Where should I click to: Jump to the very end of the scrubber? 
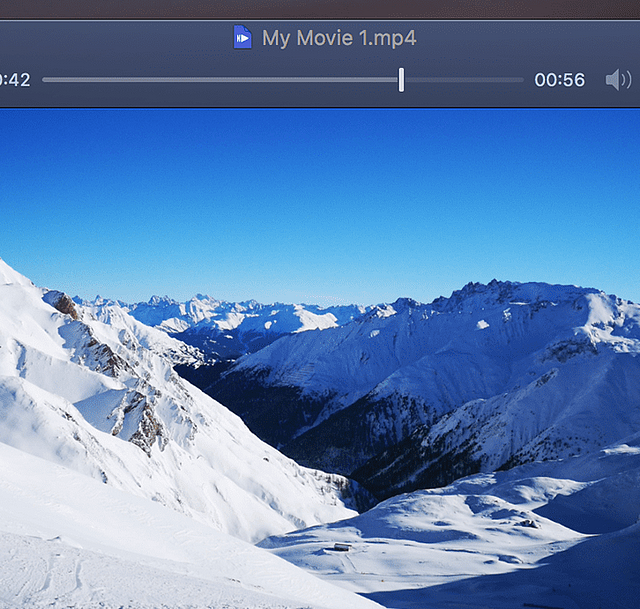point(521,80)
